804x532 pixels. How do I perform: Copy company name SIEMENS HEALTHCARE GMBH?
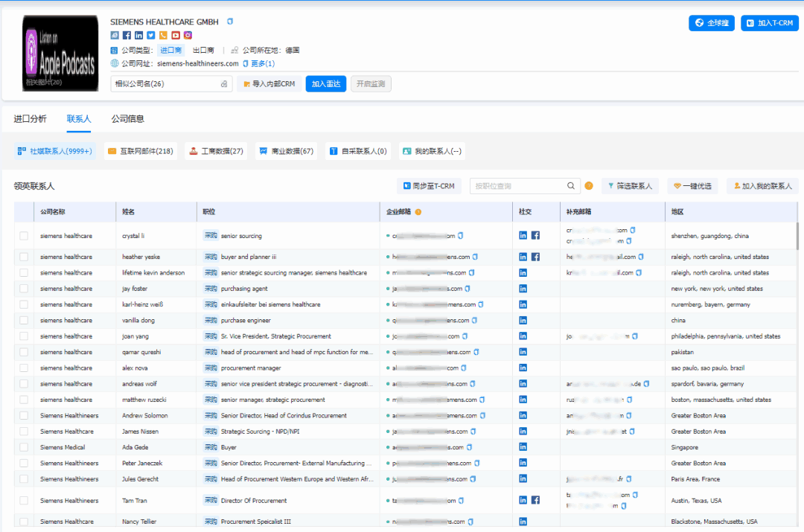tap(230, 22)
